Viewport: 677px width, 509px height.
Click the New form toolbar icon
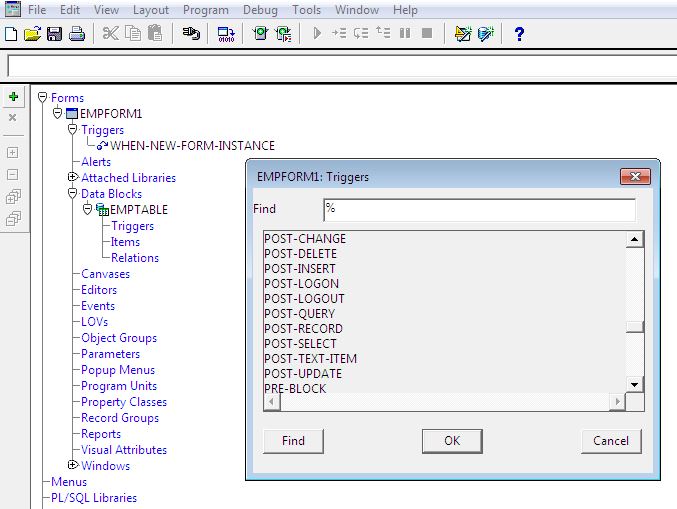(11, 34)
